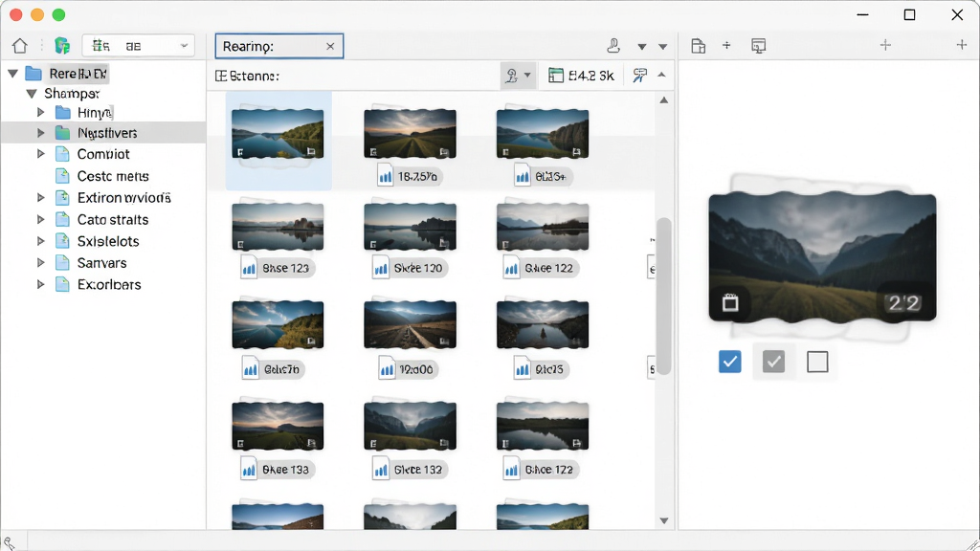Click the tool icon in the bottom-left status bar
The image size is (980, 551).
[x=9, y=543]
